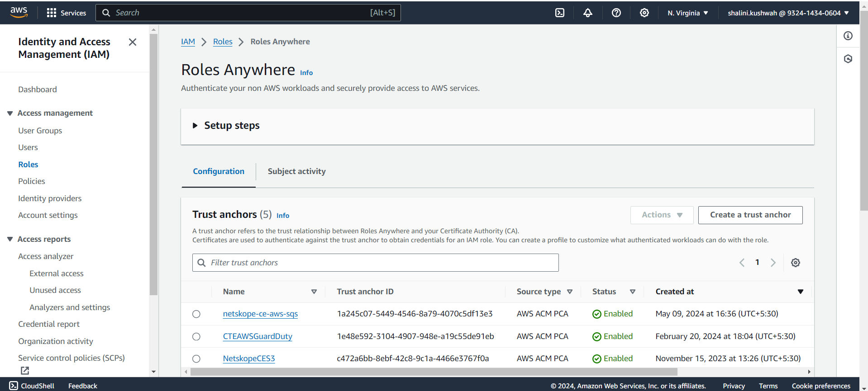Viewport: 868px width, 391px height.
Task: Open Info link next to Roles Anywhere
Action: coord(306,73)
